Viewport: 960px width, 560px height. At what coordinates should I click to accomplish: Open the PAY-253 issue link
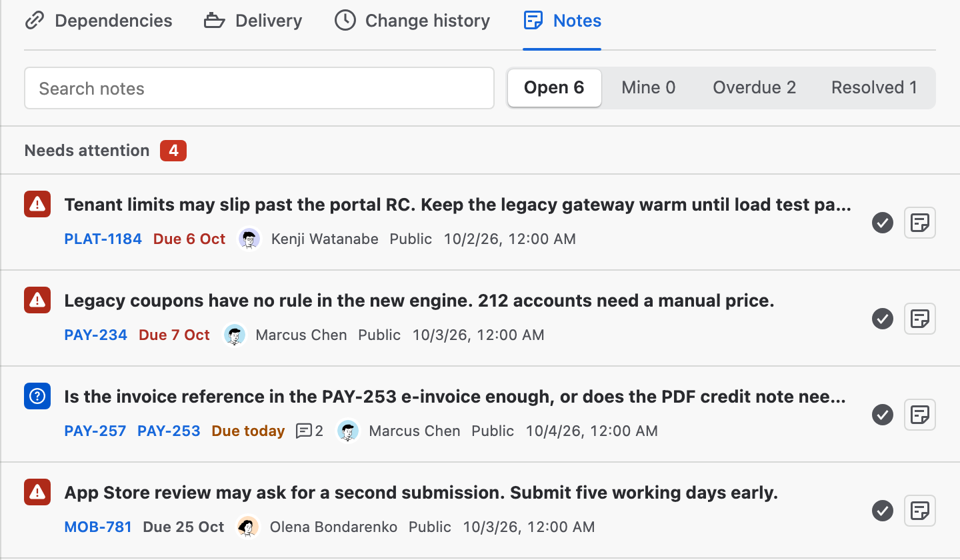point(169,431)
